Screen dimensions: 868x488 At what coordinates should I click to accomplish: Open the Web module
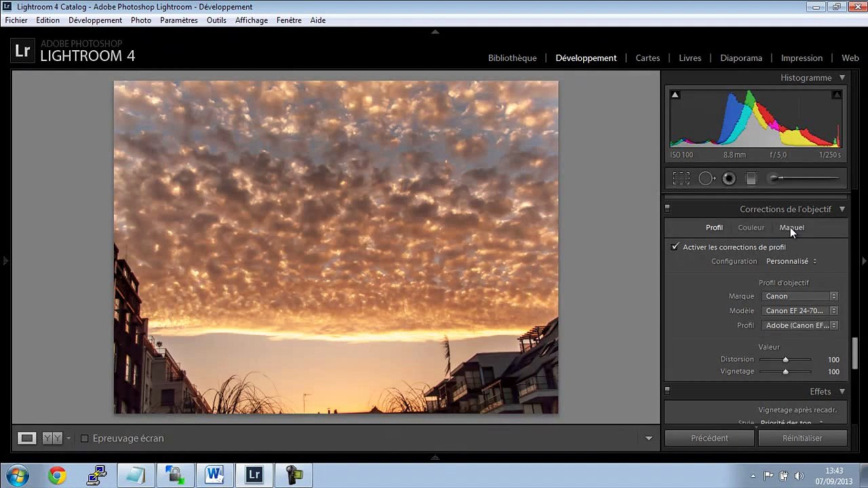click(850, 58)
